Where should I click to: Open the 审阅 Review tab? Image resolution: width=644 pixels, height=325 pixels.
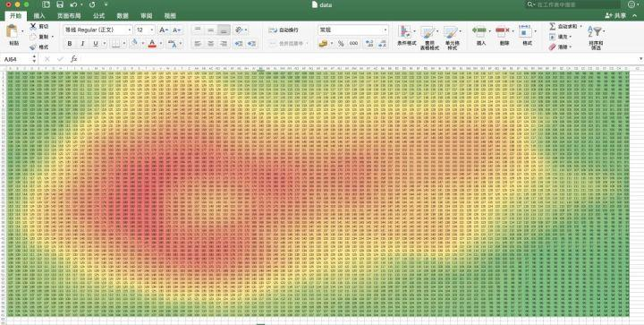tap(146, 15)
